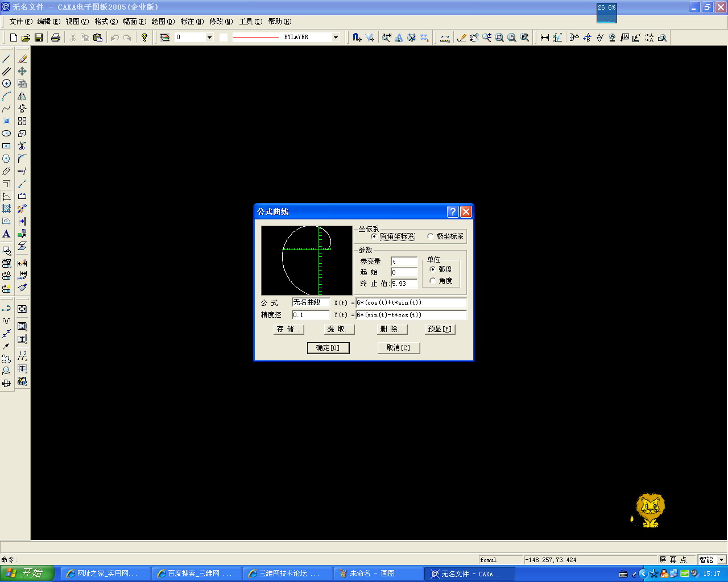The height and width of the screenshot is (582, 728).
Task: Select the Eraser delete tool
Action: 22,59
